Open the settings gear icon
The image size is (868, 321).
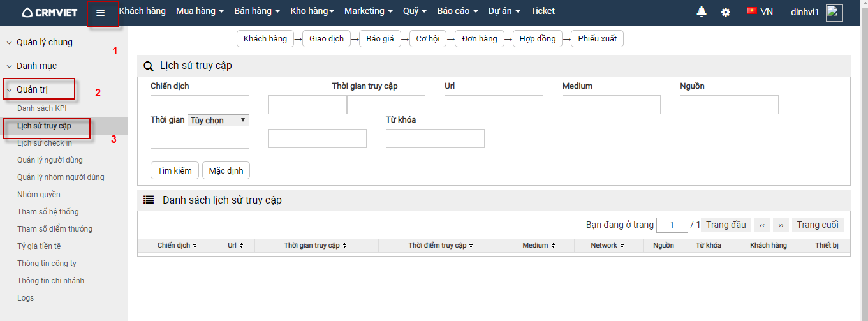(x=726, y=12)
